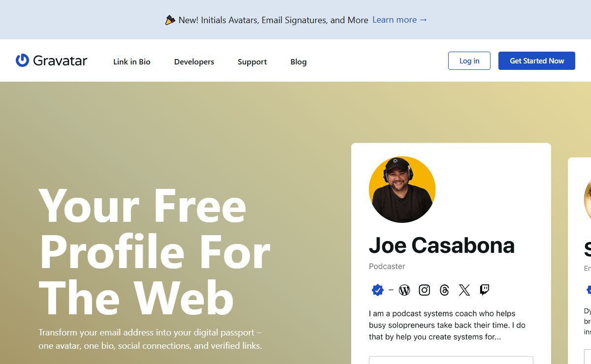
Task: Follow the Learn more link in banner
Action: (x=400, y=20)
